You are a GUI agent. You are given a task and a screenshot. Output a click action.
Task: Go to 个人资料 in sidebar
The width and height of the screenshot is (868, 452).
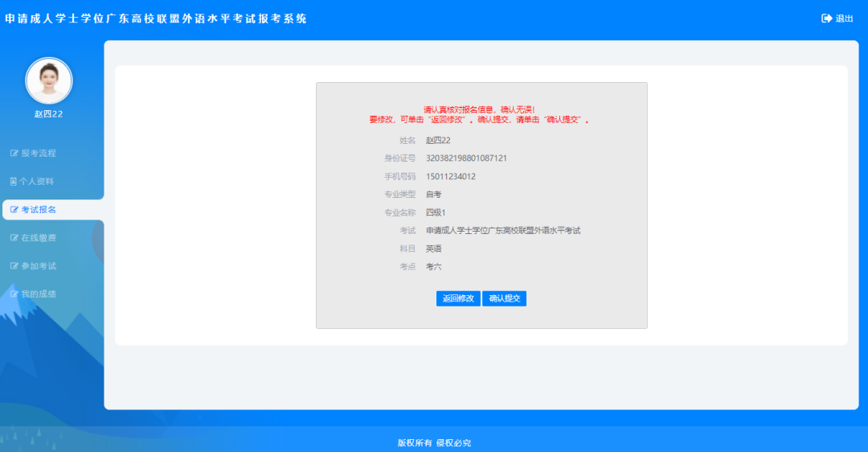tap(37, 182)
